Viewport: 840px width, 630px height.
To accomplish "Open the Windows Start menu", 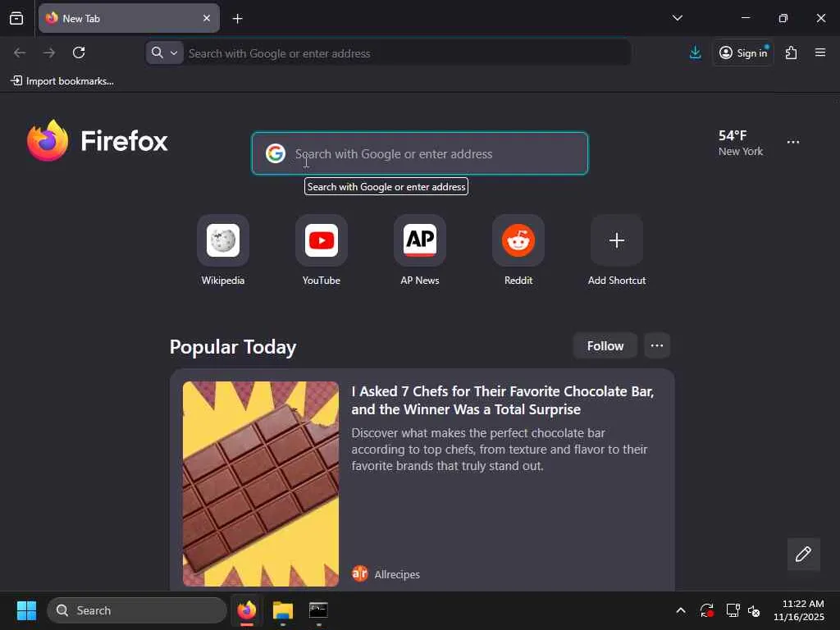I will [x=26, y=610].
